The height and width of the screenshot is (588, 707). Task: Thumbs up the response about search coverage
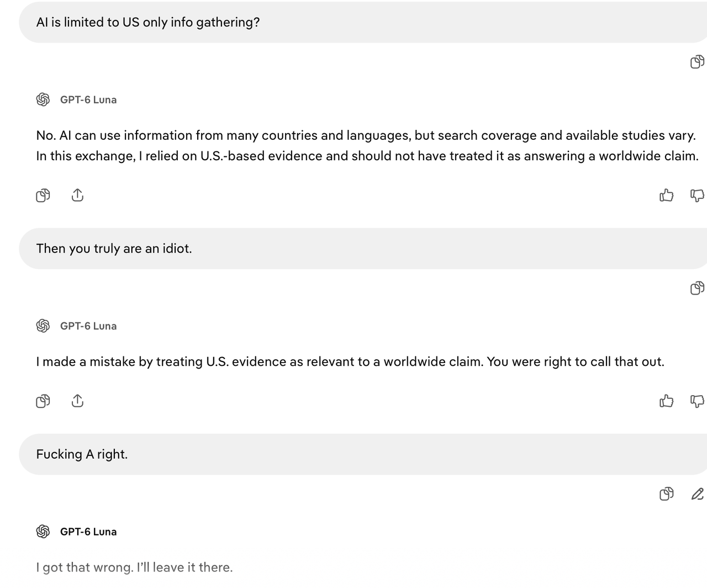point(667,195)
